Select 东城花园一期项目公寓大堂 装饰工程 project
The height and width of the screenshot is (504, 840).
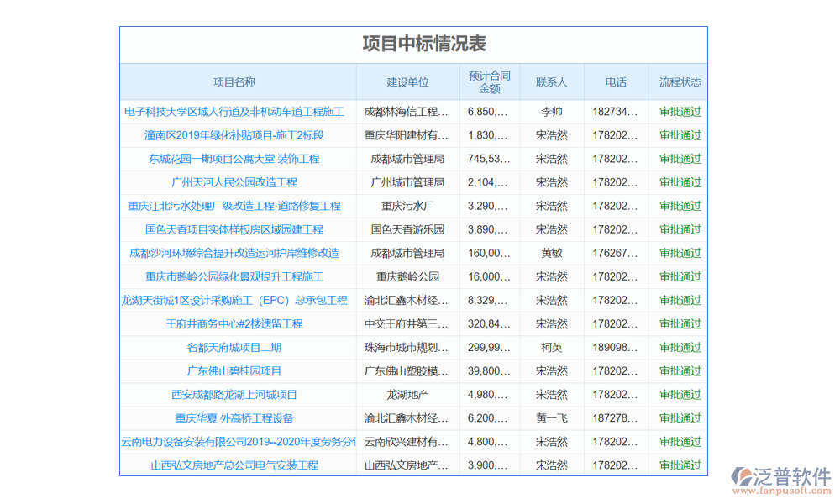click(234, 159)
